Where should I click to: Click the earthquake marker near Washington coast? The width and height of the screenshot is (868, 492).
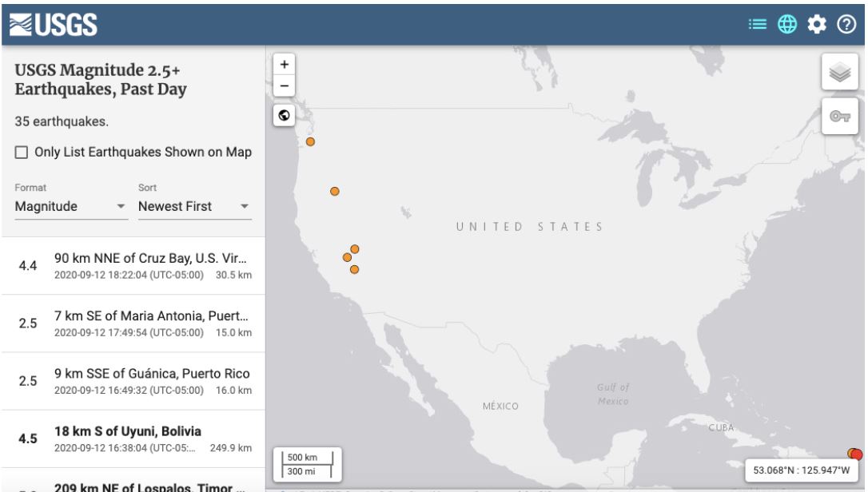(311, 141)
